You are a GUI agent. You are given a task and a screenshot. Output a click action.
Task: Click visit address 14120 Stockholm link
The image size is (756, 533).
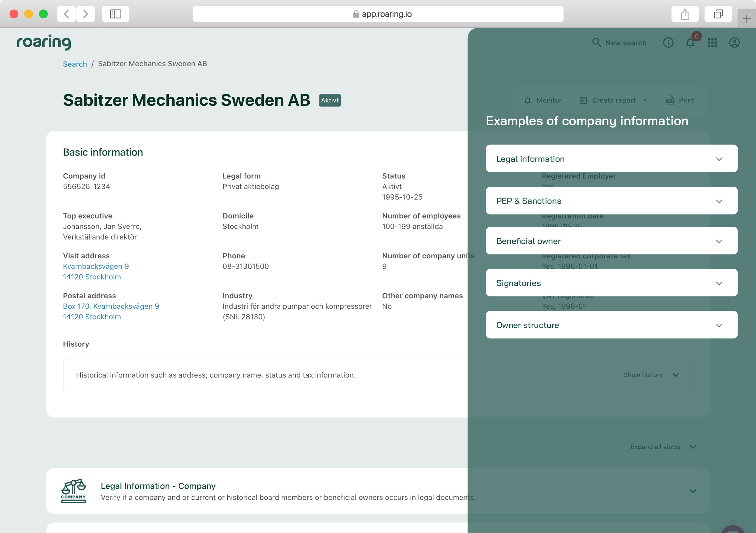click(x=92, y=277)
